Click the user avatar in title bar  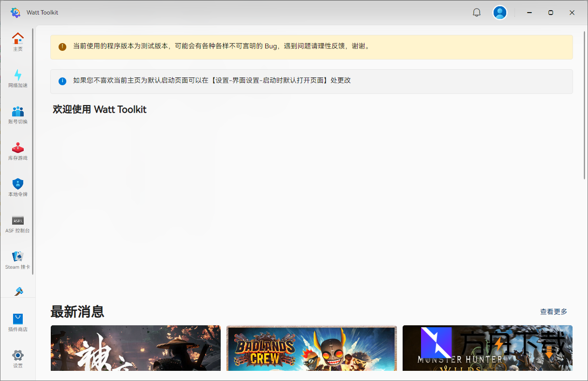point(500,12)
